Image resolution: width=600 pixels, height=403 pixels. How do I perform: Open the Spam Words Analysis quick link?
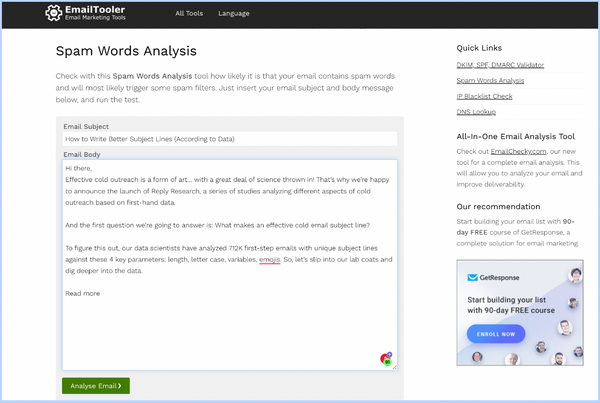[x=490, y=80]
